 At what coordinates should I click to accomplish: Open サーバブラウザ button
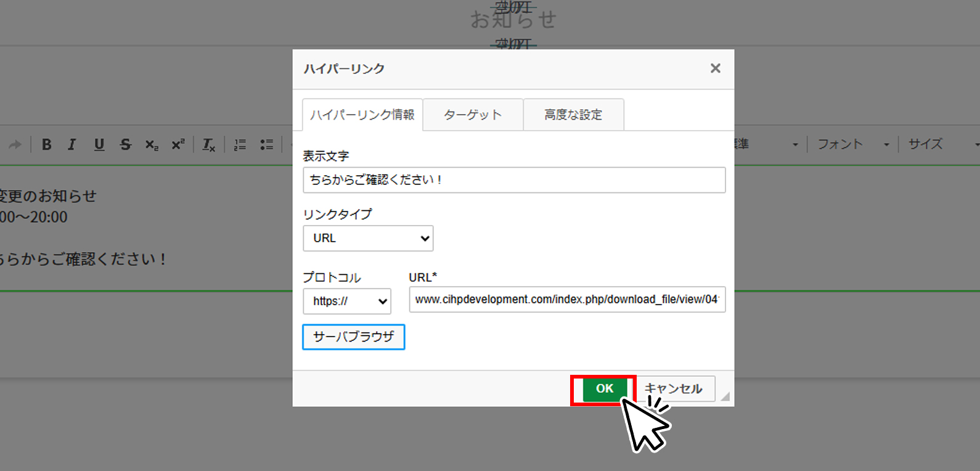pyautogui.click(x=353, y=337)
